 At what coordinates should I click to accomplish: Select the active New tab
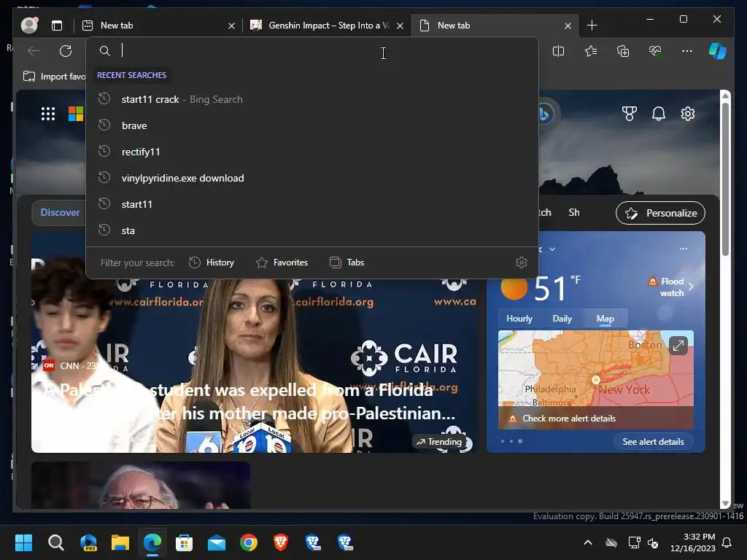click(493, 26)
